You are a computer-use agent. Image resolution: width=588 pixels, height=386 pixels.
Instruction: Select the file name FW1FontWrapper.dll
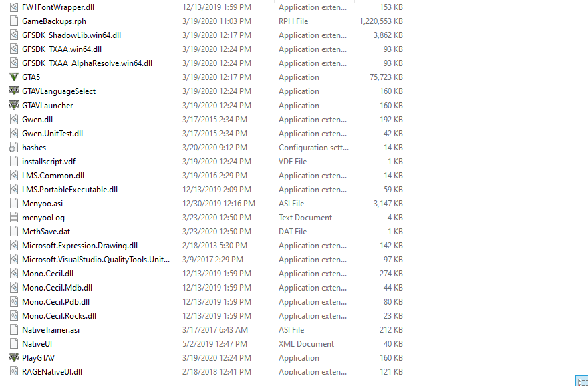58,7
